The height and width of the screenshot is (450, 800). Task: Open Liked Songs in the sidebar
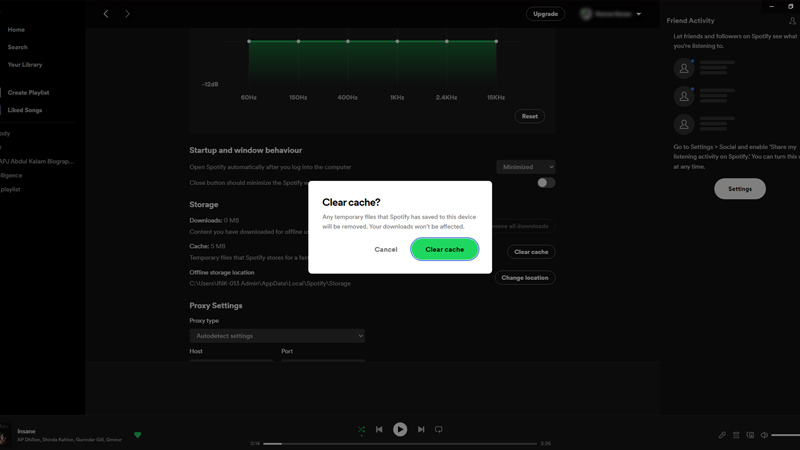[24, 110]
